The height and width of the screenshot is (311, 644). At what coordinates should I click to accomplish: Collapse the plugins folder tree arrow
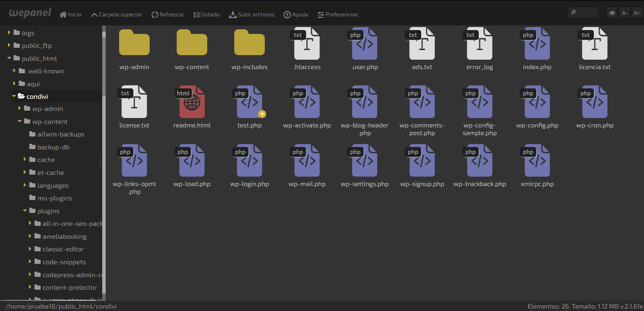tap(25, 211)
